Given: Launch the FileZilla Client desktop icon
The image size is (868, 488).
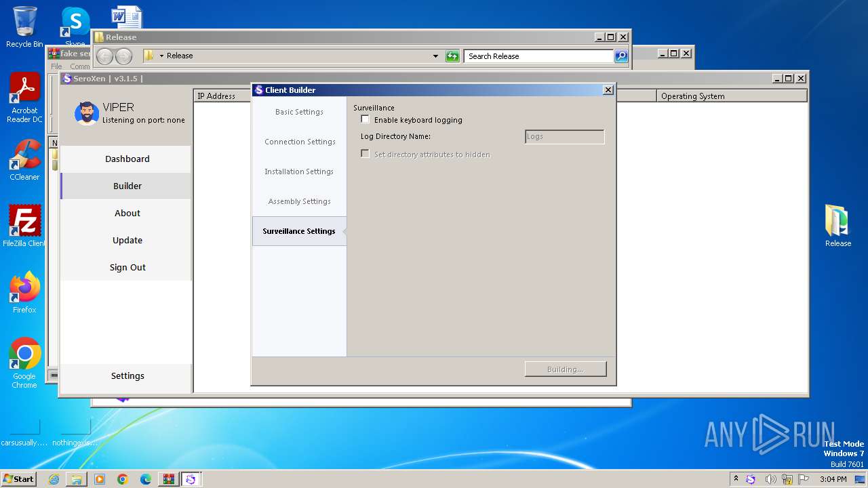Looking at the screenshot, I should point(24,226).
